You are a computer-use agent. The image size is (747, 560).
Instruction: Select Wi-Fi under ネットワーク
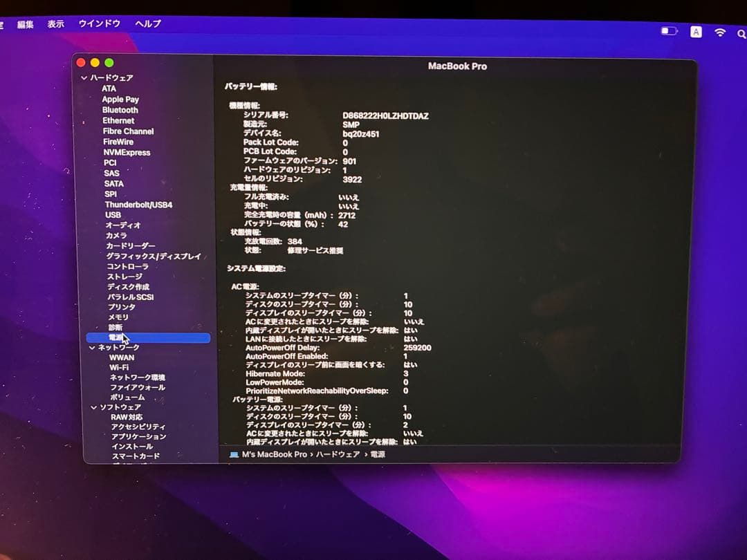click(x=121, y=368)
